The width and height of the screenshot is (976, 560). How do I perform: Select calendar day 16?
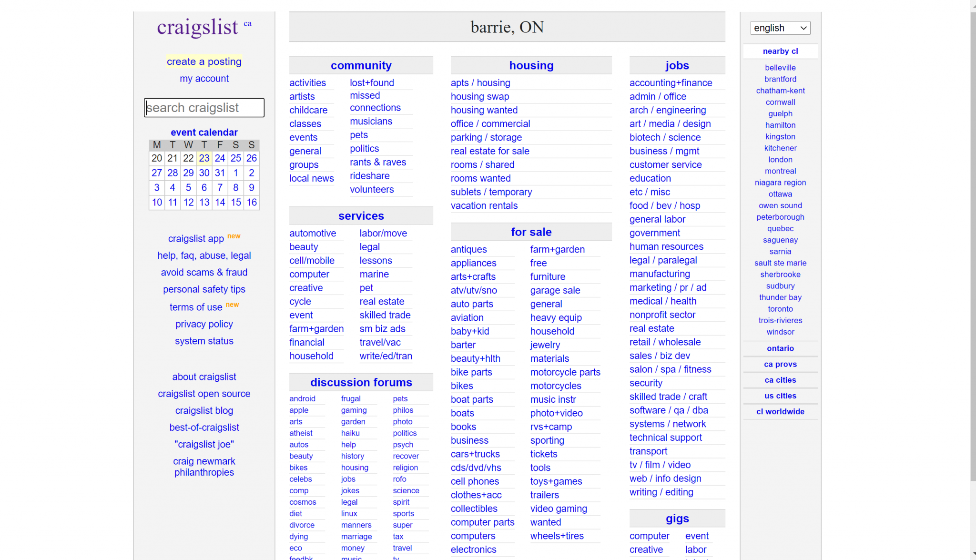point(252,203)
